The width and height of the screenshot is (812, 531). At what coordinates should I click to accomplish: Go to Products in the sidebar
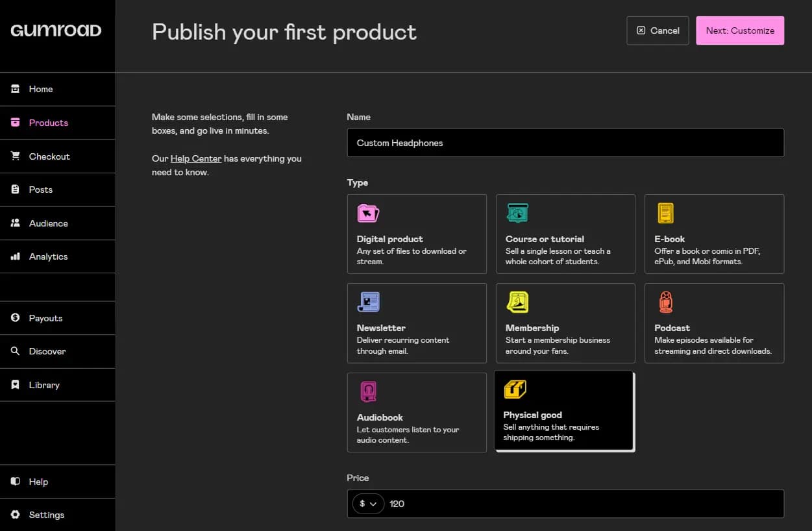click(58, 123)
